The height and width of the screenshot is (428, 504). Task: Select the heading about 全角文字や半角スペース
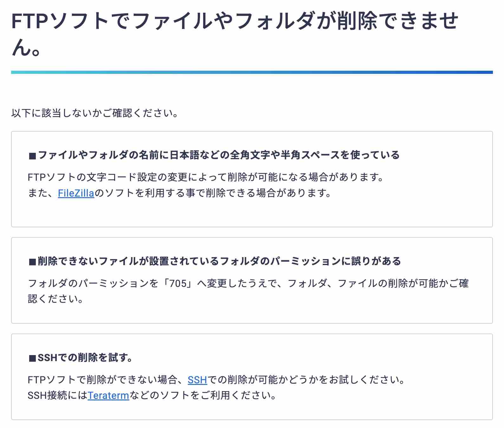[214, 155]
